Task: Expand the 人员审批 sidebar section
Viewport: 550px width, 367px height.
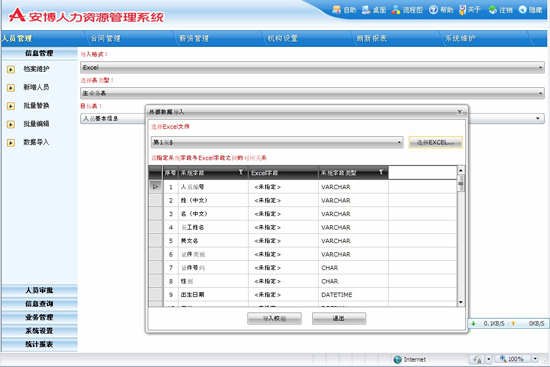Action: point(39,290)
